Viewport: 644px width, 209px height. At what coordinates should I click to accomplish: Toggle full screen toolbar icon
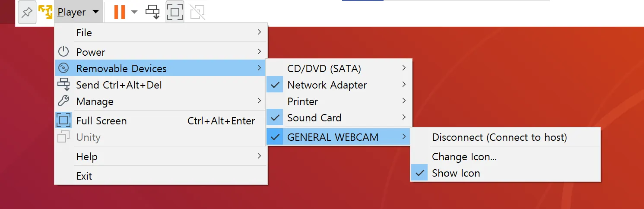point(175,12)
